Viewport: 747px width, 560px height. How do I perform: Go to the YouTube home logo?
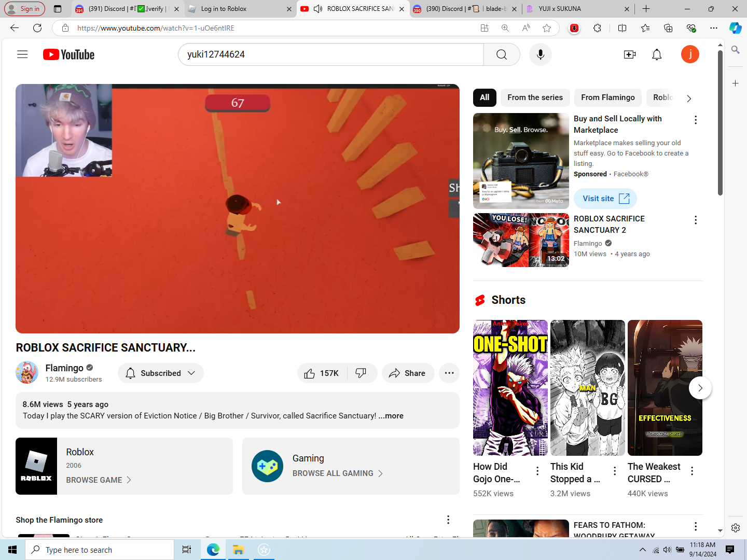68,54
